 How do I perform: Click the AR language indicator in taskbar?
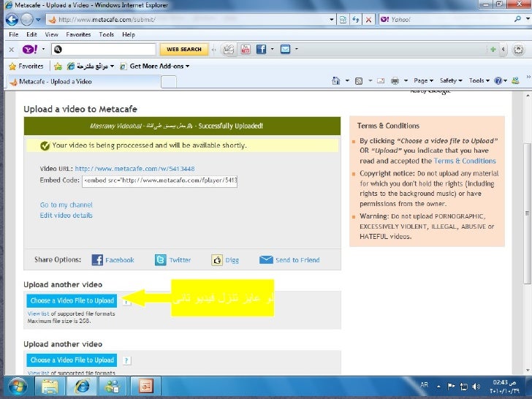[x=424, y=384]
